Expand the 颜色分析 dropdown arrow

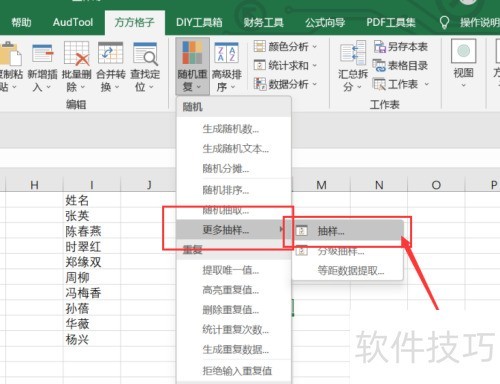(314, 47)
